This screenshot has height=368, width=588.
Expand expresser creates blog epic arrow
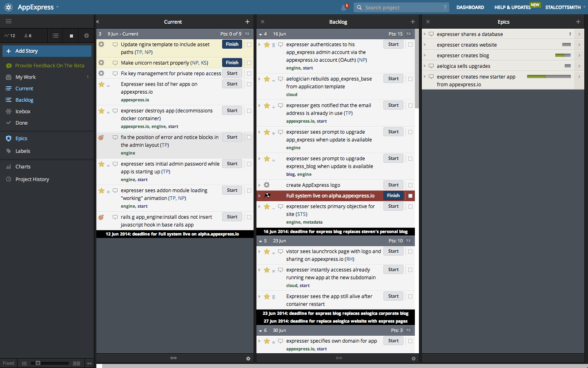[x=425, y=55]
